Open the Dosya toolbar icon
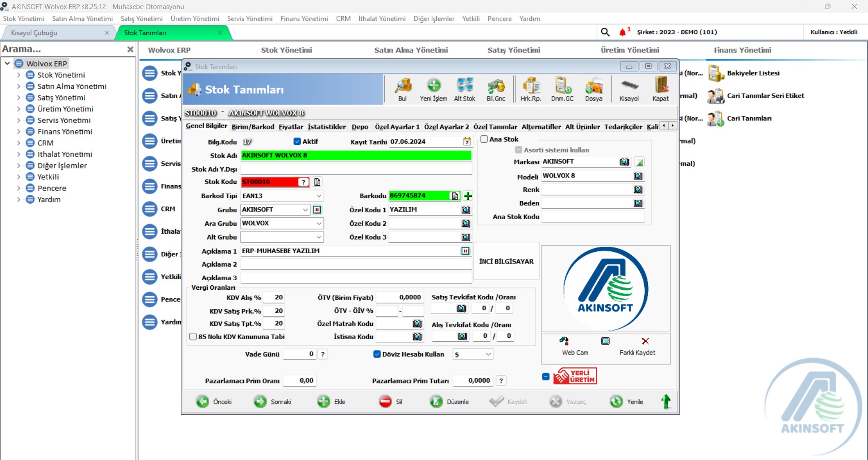868x460 pixels. (593, 89)
